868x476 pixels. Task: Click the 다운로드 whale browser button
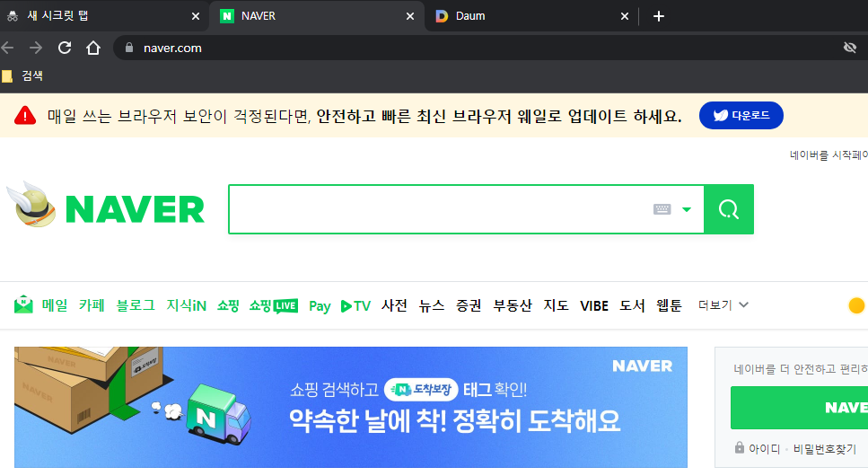click(x=741, y=115)
